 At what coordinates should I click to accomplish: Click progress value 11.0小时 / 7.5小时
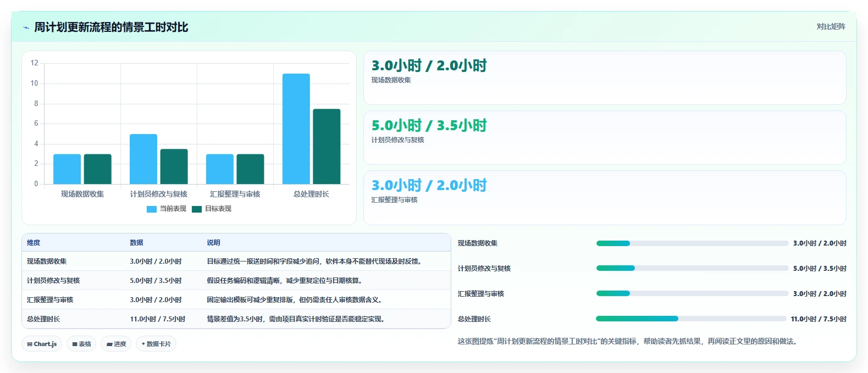tap(819, 319)
